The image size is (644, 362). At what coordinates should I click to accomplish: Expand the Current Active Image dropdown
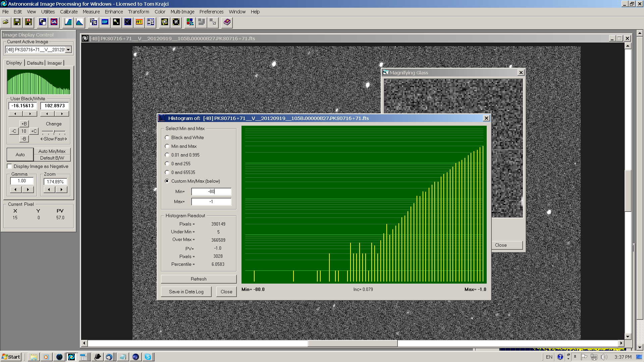coord(68,50)
